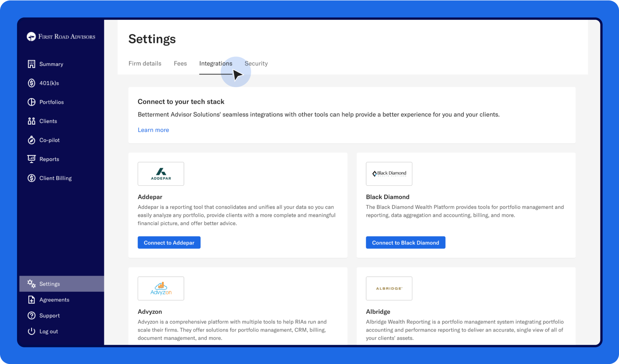Image resolution: width=619 pixels, height=364 pixels.
Task: Click the Advyzon card heading
Action: pos(150,312)
